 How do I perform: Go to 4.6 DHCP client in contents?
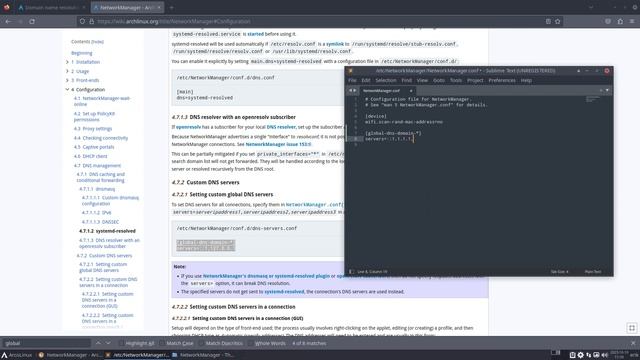(x=90, y=156)
